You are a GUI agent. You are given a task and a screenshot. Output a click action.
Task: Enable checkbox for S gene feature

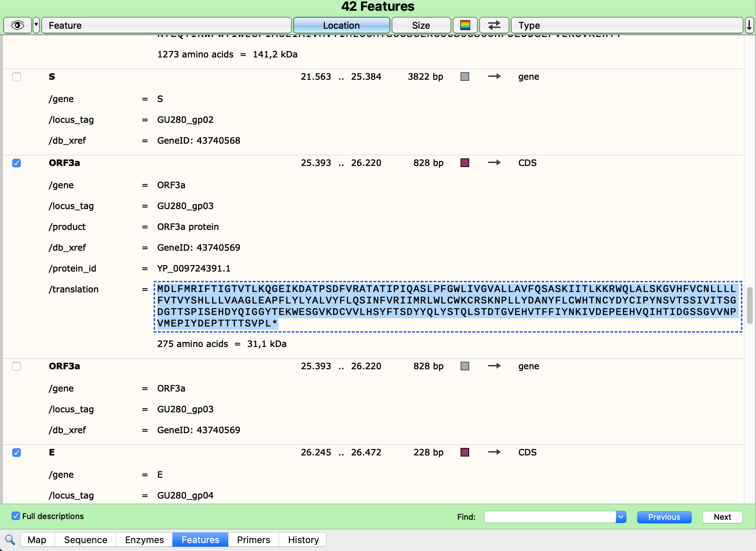(x=17, y=77)
